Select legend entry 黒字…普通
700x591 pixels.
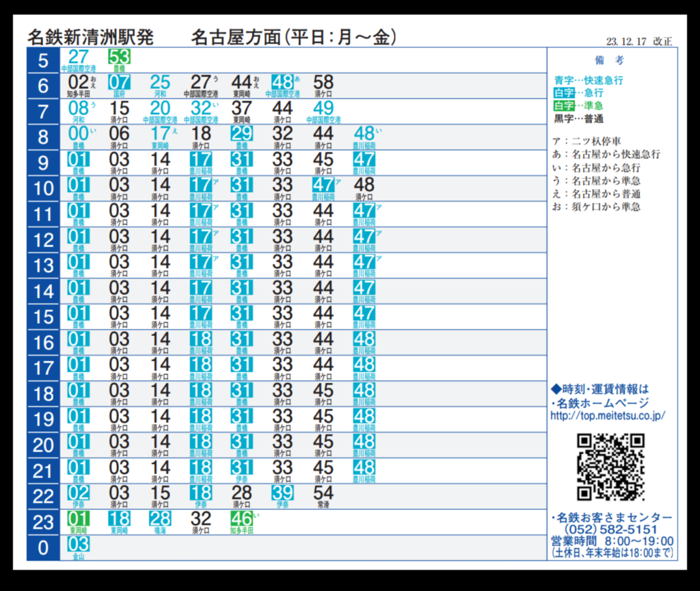click(578, 119)
